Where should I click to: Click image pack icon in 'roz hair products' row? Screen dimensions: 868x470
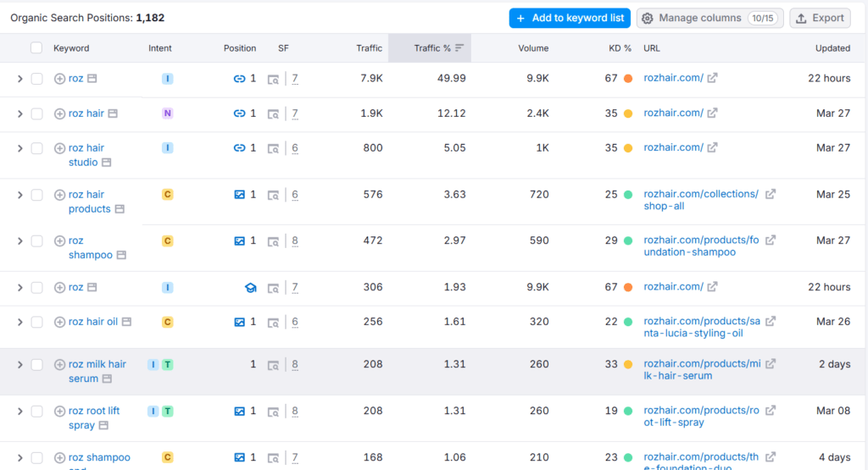[239, 195]
